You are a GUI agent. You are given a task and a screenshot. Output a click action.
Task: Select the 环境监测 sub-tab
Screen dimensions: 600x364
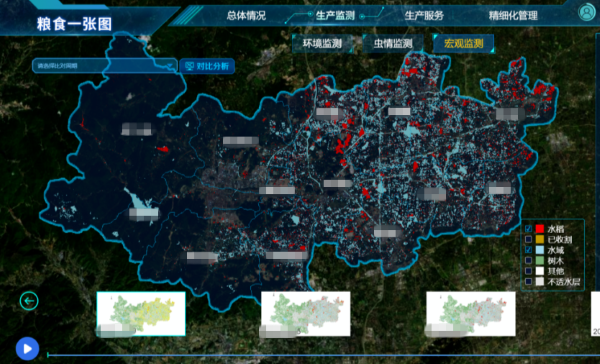[x=322, y=43]
